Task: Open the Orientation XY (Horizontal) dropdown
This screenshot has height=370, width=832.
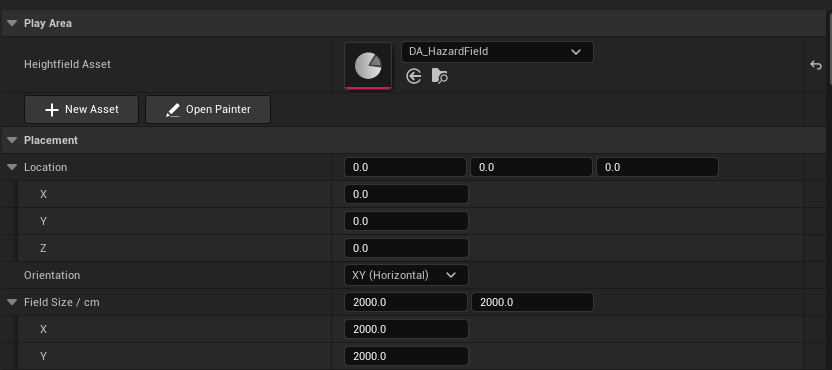Action: click(406, 276)
